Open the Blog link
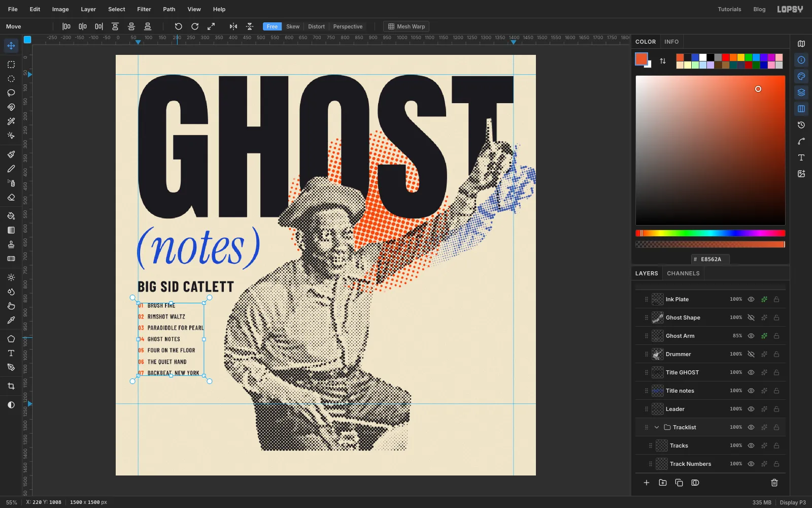The height and width of the screenshot is (508, 812). point(759,9)
